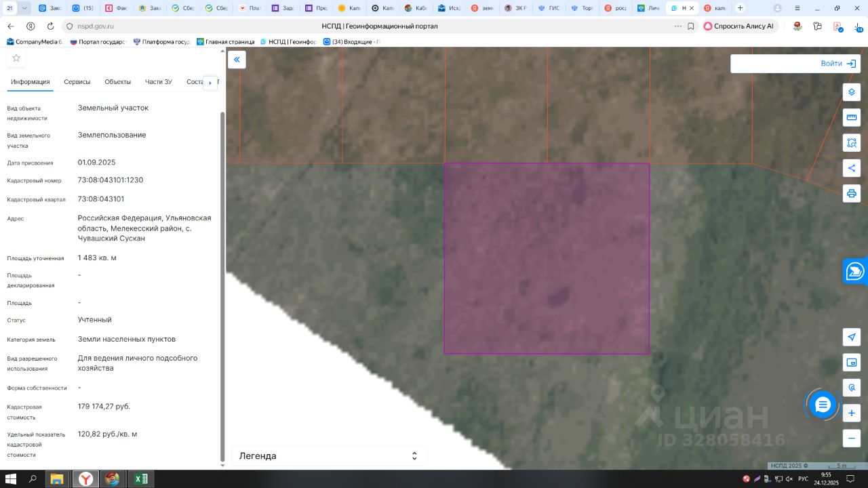Open Yandex home button in toolbar
This screenshot has height=488, width=868.
[x=31, y=26]
